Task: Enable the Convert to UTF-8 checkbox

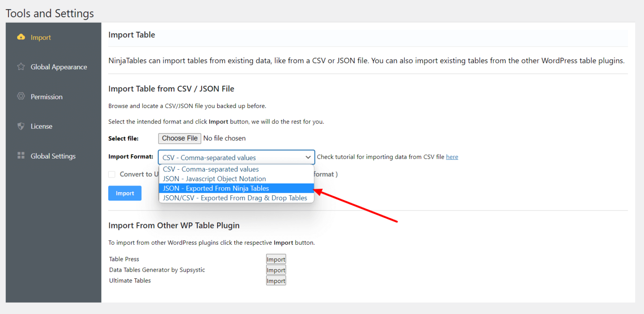Action: coord(112,174)
